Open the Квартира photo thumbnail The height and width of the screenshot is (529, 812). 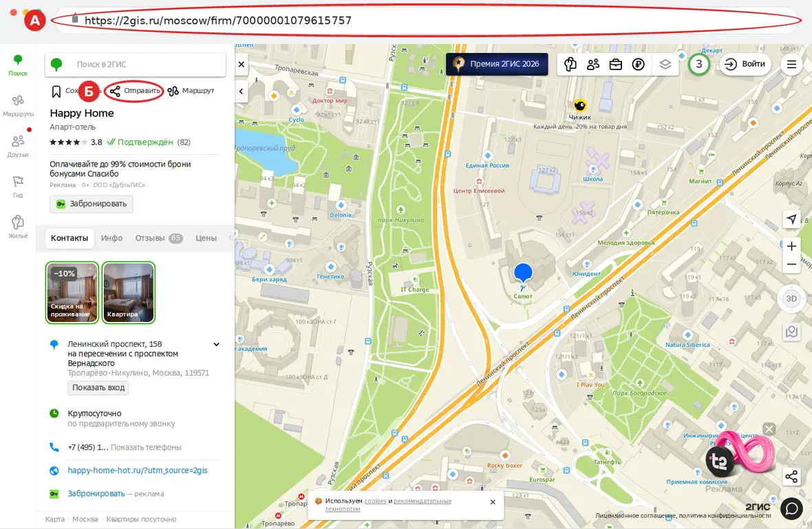click(129, 292)
